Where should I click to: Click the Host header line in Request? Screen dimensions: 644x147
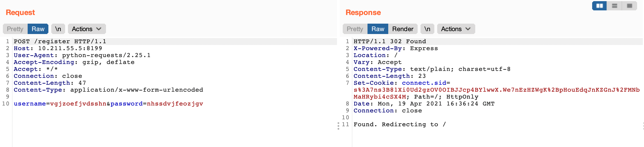(x=58, y=48)
